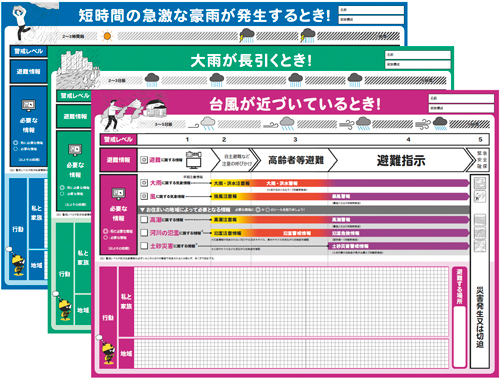Click the 大雨・洪水注意報 yellow bar
Viewport: 500px width, 379px height.
(231, 183)
